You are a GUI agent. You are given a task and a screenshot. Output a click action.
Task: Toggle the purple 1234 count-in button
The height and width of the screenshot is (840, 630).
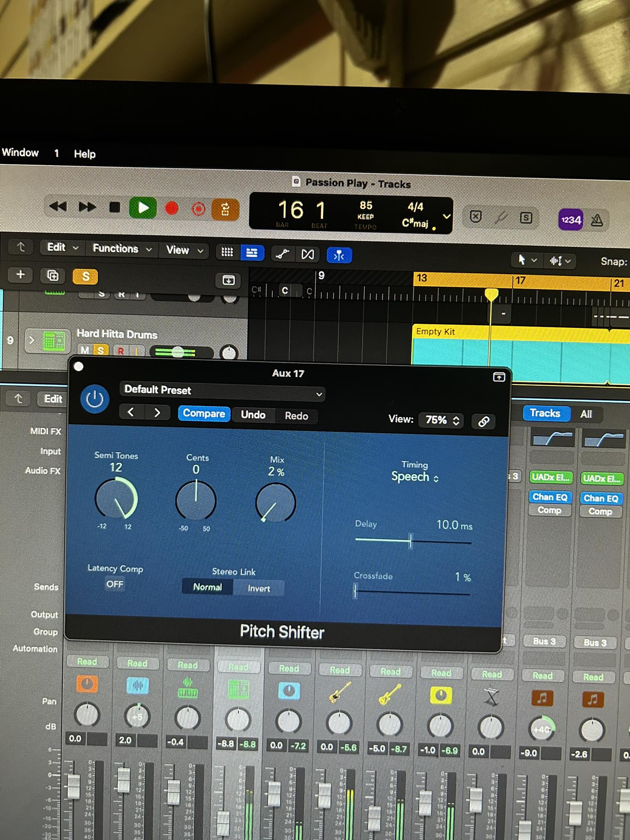(x=571, y=220)
